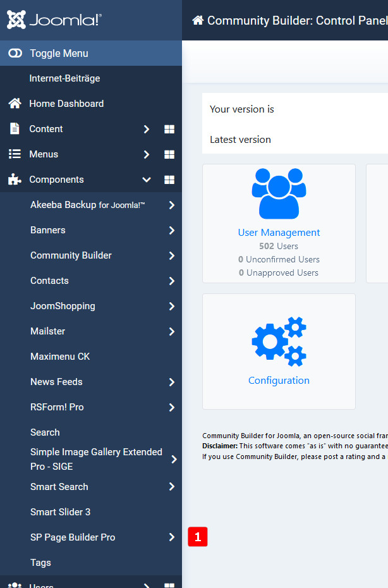388x588 pixels.
Task: Open the Configuration link
Action: click(x=279, y=381)
